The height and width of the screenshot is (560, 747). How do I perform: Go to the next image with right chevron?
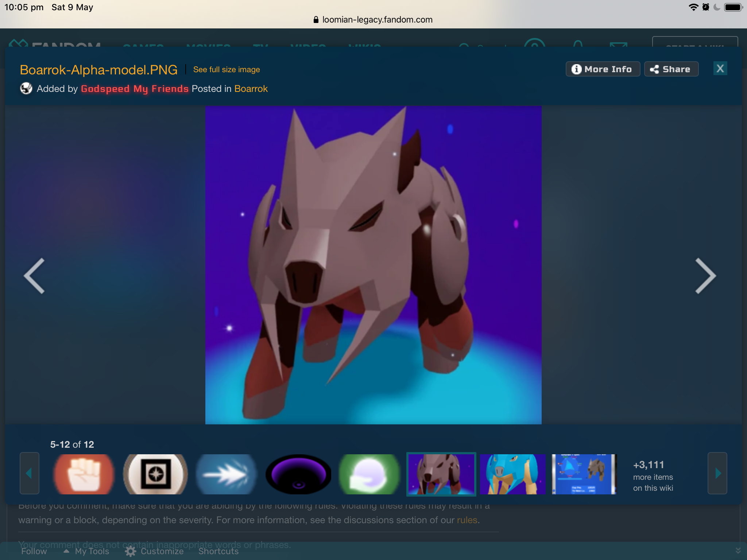[x=705, y=276]
